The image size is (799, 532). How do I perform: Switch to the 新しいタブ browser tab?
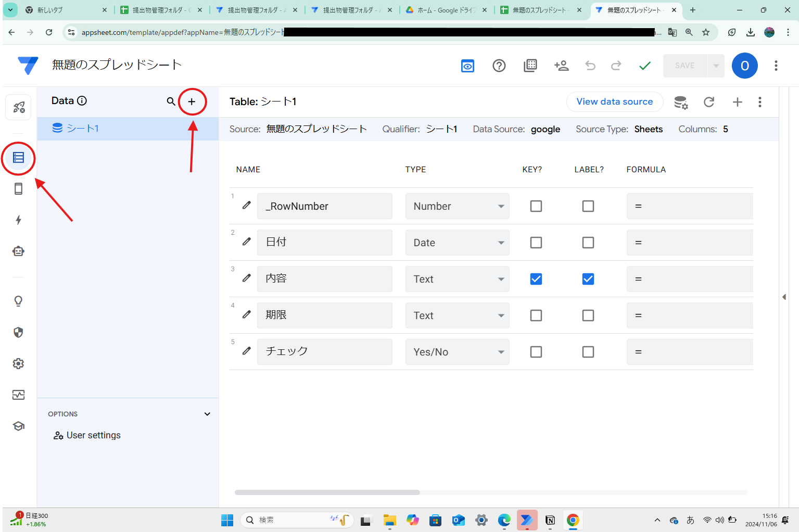pos(65,10)
